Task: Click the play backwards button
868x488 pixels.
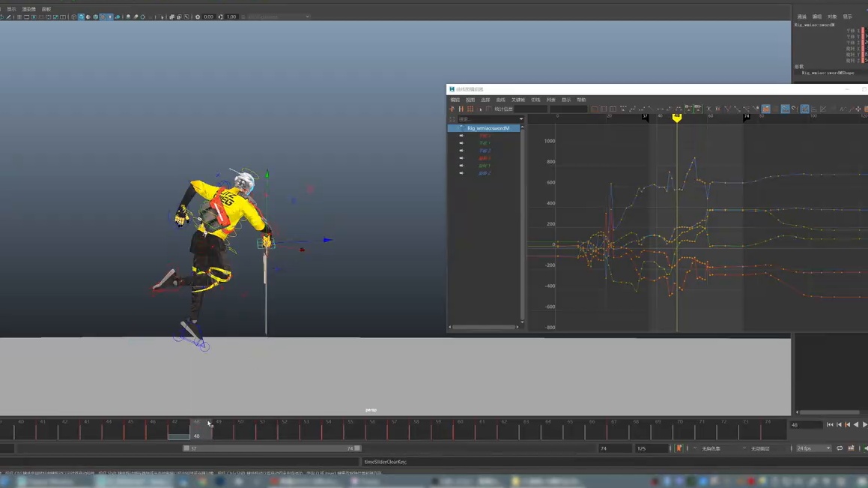Action: tap(856, 425)
